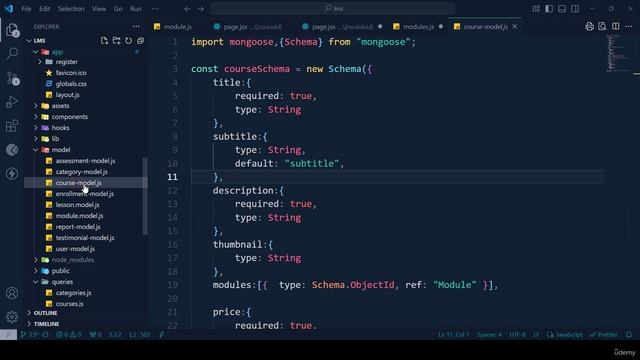640x360 pixels.
Task: Collapse all folders in explorer
Action: 140,41
